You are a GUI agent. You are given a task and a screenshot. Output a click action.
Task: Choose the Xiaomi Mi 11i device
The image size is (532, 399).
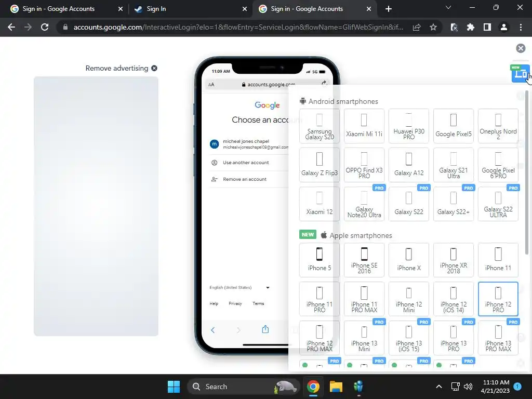[x=364, y=126]
